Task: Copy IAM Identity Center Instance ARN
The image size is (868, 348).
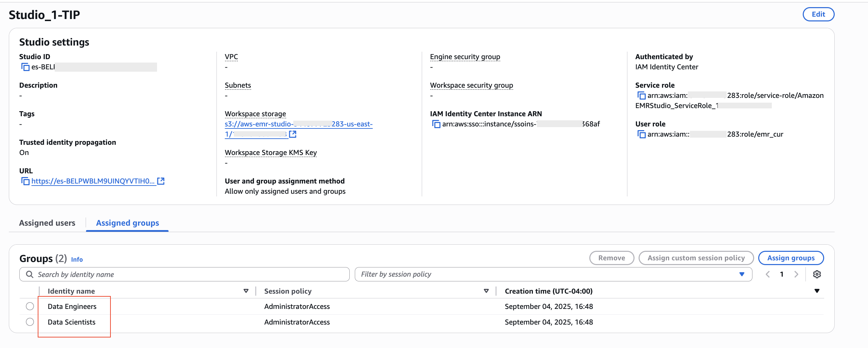Action: click(436, 124)
